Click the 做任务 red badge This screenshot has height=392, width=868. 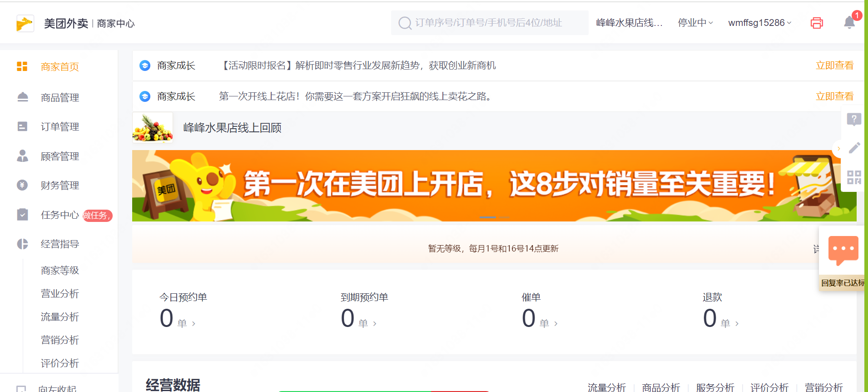pos(97,215)
